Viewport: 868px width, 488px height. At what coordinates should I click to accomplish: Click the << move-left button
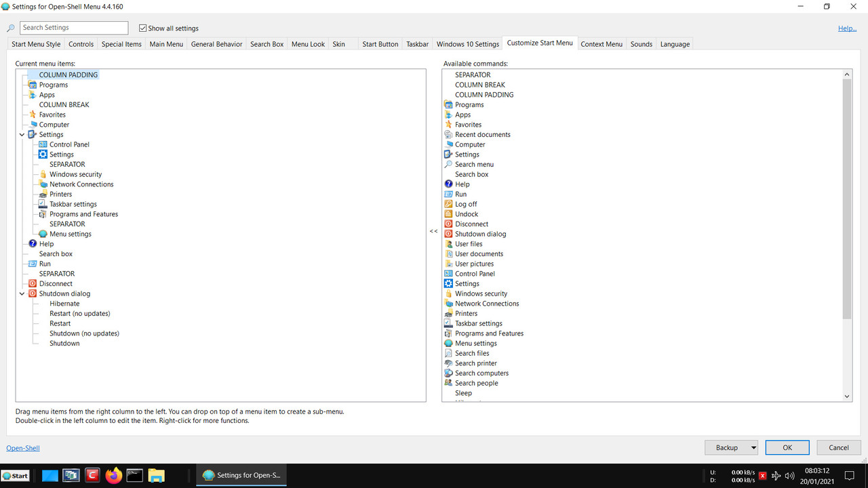[x=434, y=231]
